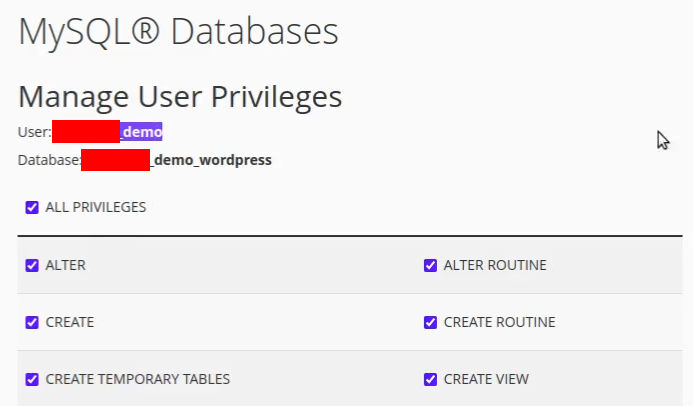Click the Database: field label
Image resolution: width=693 pixels, height=406 pixels.
(49, 160)
